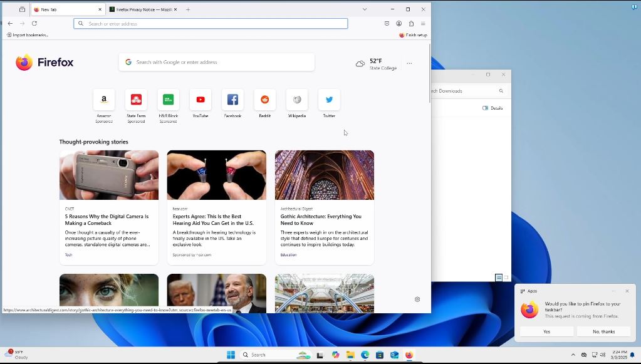Close the pin Firefox notification
641x364 pixels.
click(627, 291)
